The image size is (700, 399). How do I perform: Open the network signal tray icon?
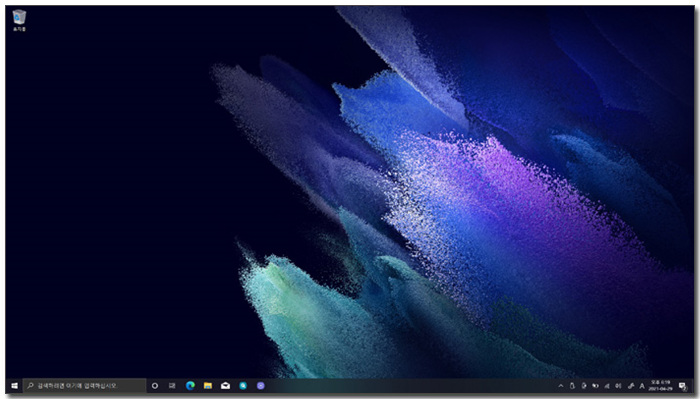click(x=607, y=386)
